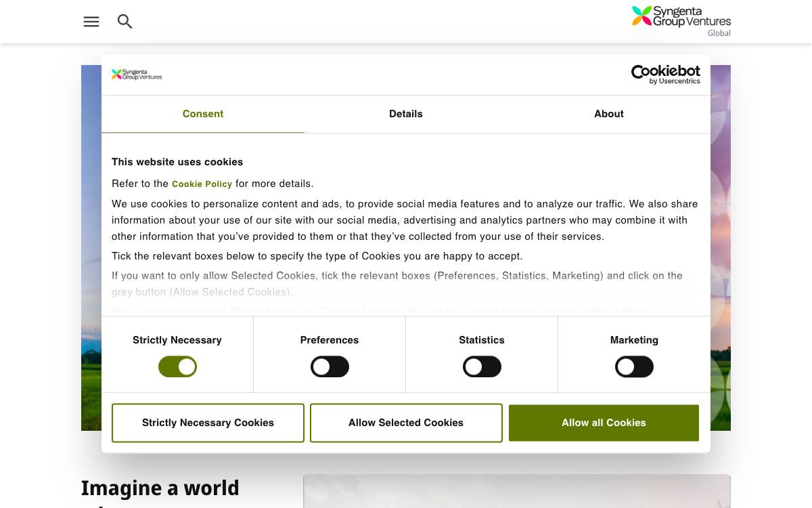The image size is (812, 508).
Task: Switch to the Consent tab
Action: coord(203,114)
